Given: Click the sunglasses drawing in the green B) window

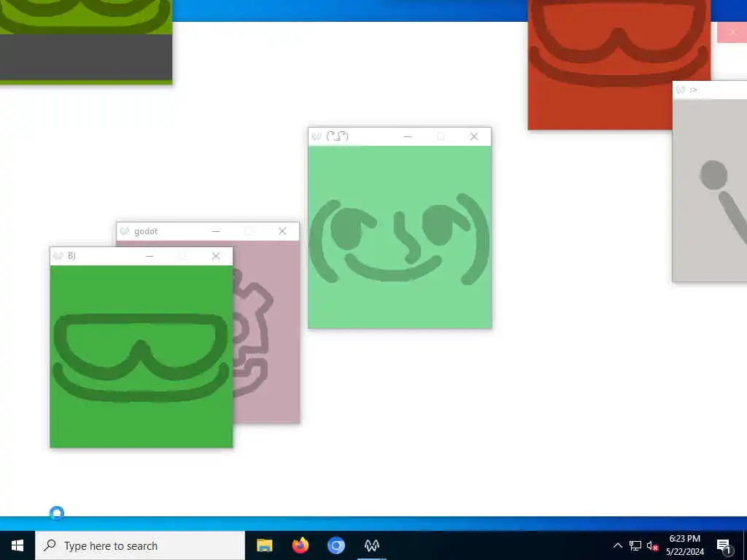Looking at the screenshot, I should 141,357.
